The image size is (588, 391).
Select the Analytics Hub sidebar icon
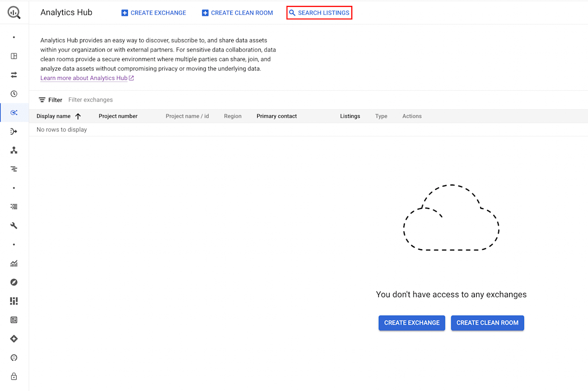[14, 112]
